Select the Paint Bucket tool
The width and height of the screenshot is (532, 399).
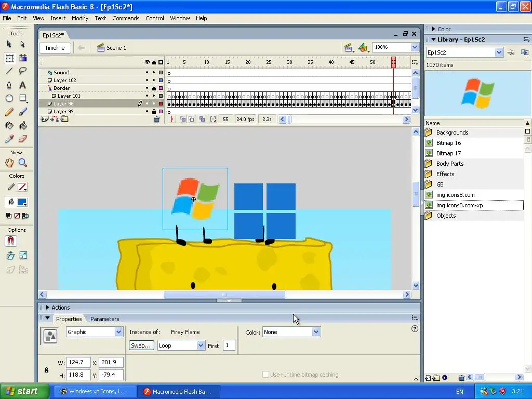22,126
